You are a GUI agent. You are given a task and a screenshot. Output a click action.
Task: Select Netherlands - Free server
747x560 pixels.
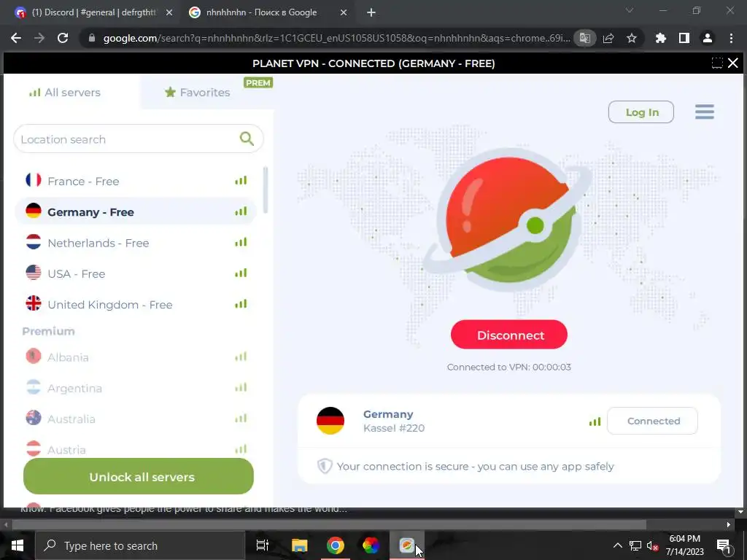coord(136,243)
